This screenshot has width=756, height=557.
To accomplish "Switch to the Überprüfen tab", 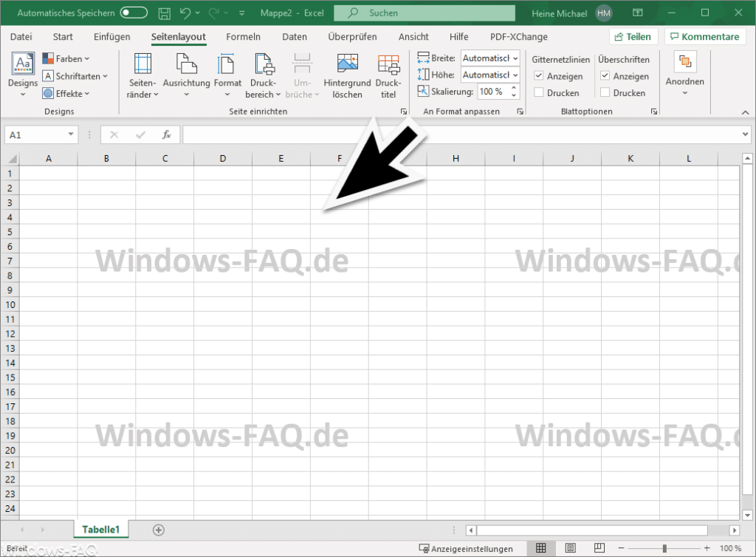I will click(x=352, y=37).
